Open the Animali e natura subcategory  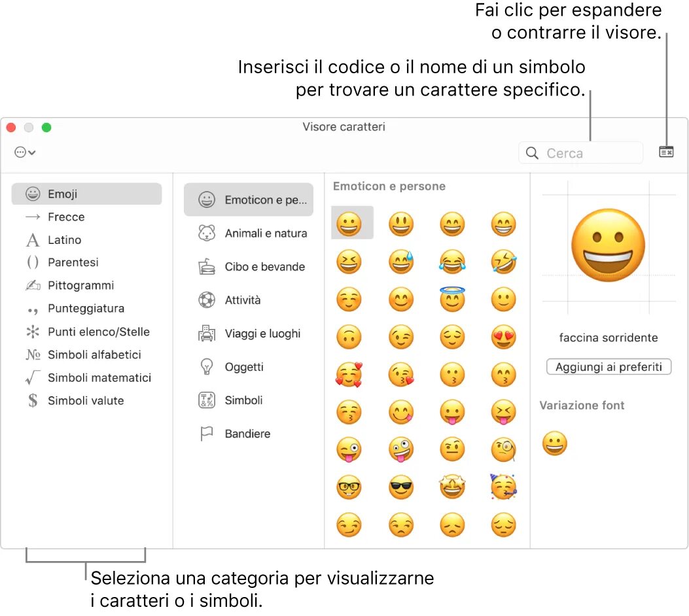tap(248, 233)
